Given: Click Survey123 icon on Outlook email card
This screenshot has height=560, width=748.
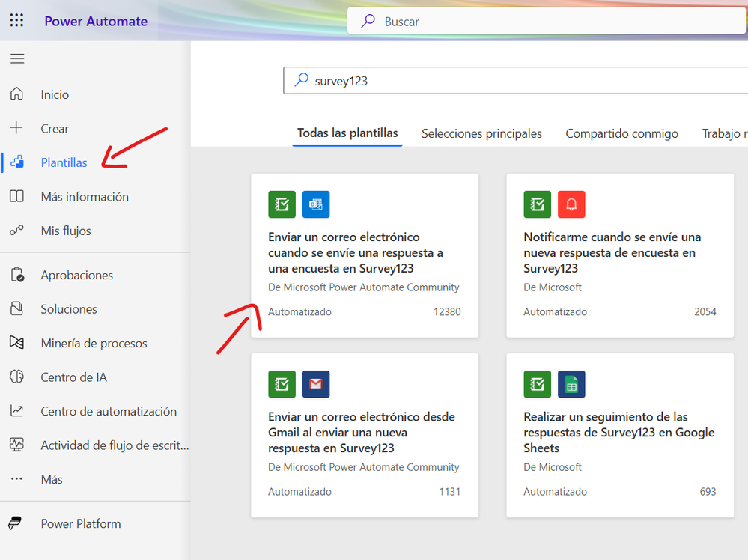Looking at the screenshot, I should [282, 204].
